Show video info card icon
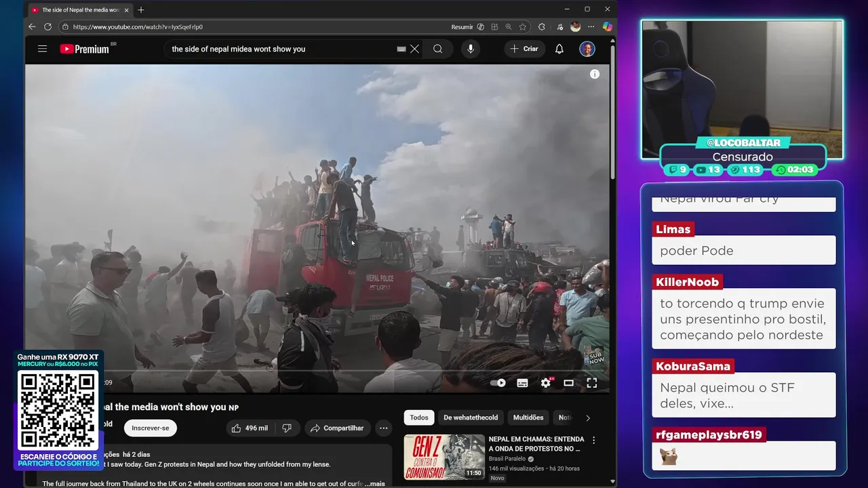Image resolution: width=868 pixels, height=488 pixels. point(595,75)
